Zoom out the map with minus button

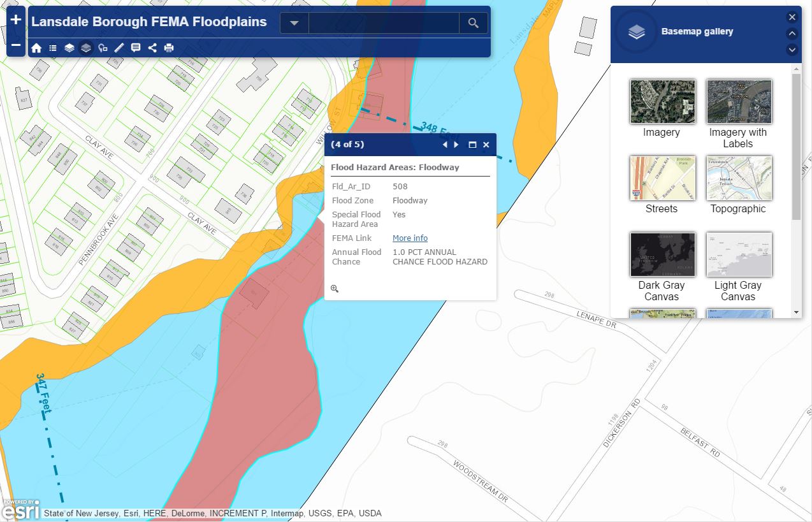[16, 45]
